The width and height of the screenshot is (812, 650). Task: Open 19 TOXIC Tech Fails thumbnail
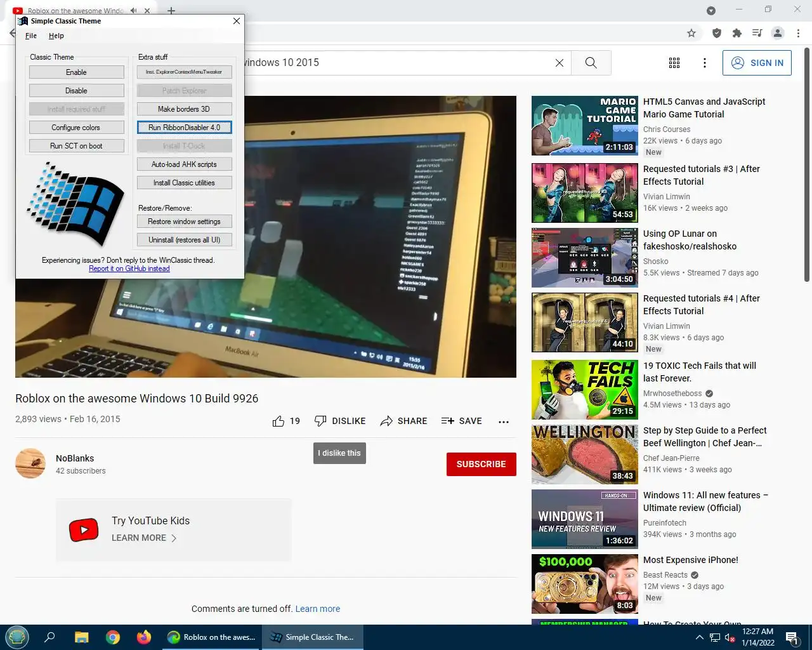click(584, 390)
